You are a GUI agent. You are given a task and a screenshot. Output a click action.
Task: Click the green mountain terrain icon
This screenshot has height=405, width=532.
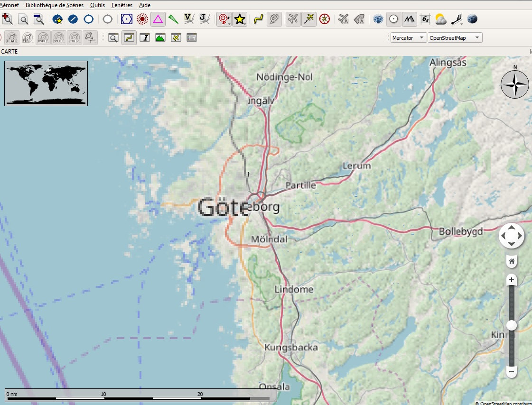(x=160, y=38)
